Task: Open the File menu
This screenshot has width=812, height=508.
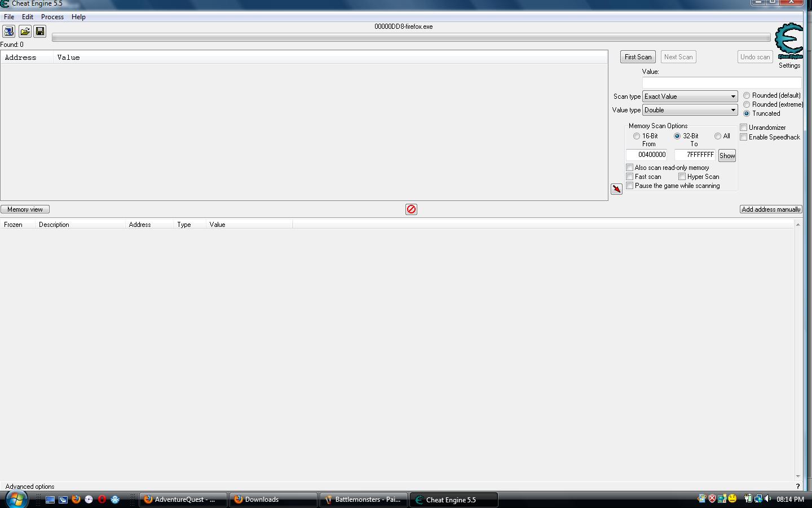Action: [9, 17]
